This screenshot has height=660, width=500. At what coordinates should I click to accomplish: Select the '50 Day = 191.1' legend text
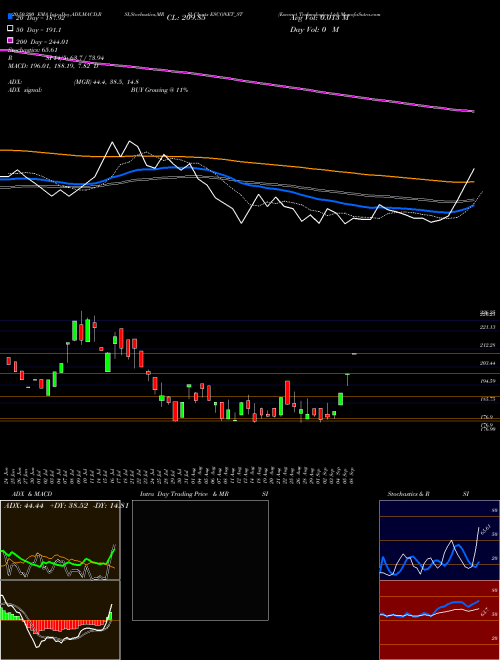pos(38,30)
